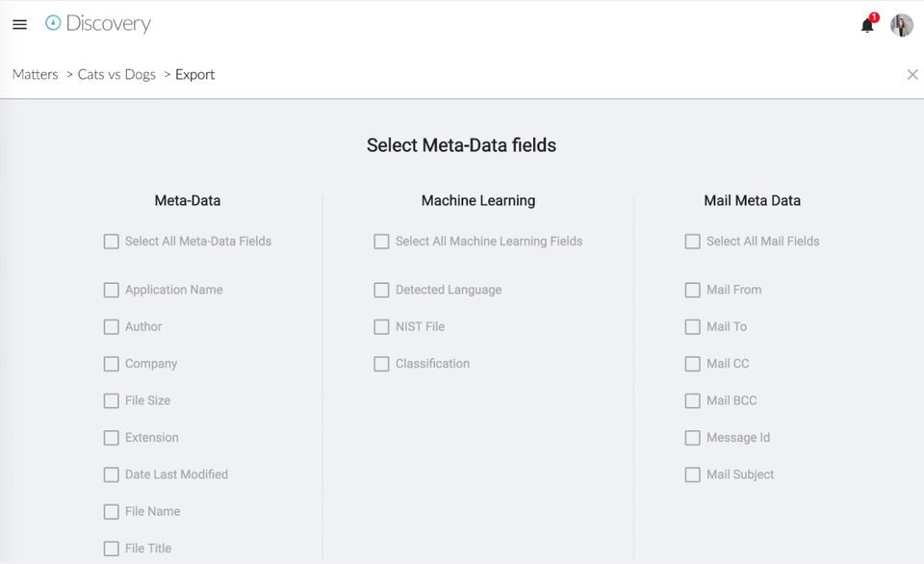The width and height of the screenshot is (924, 564).
Task: Go to Matters breadcrumb
Action: point(36,74)
